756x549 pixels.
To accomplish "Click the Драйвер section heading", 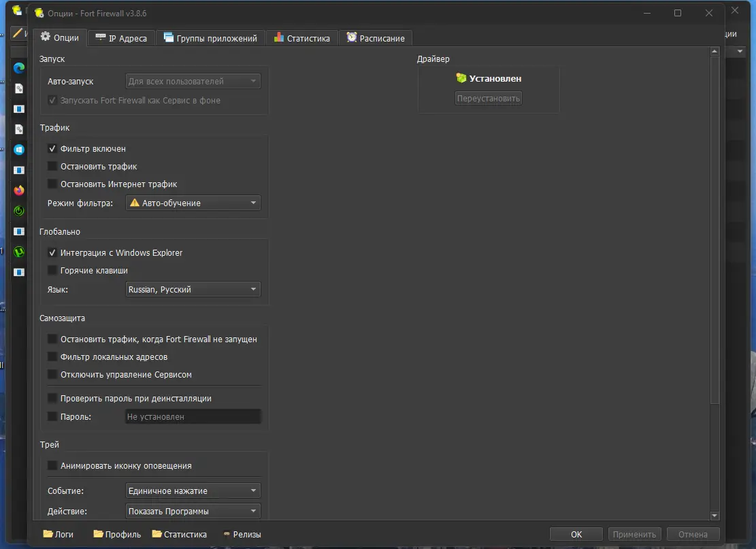I will tap(433, 59).
